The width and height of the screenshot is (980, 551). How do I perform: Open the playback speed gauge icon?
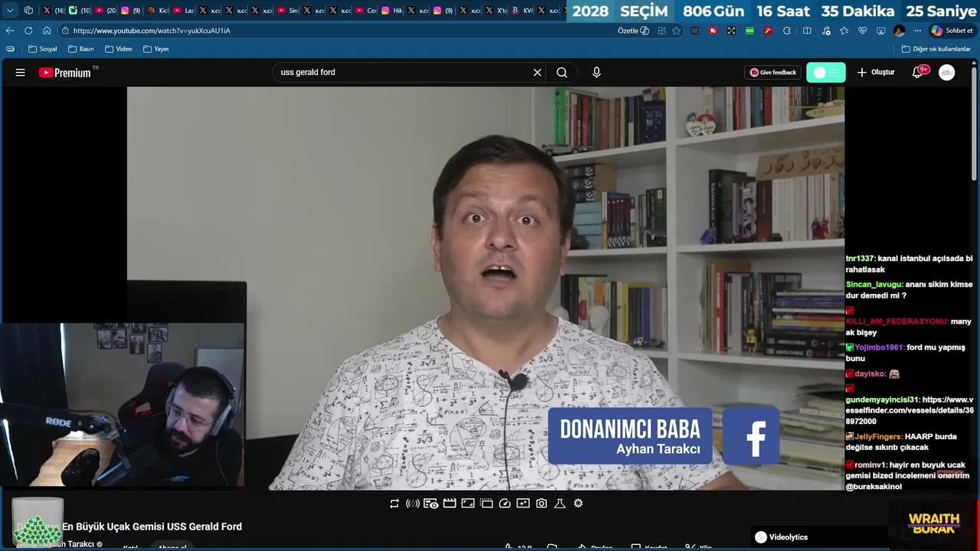(505, 504)
